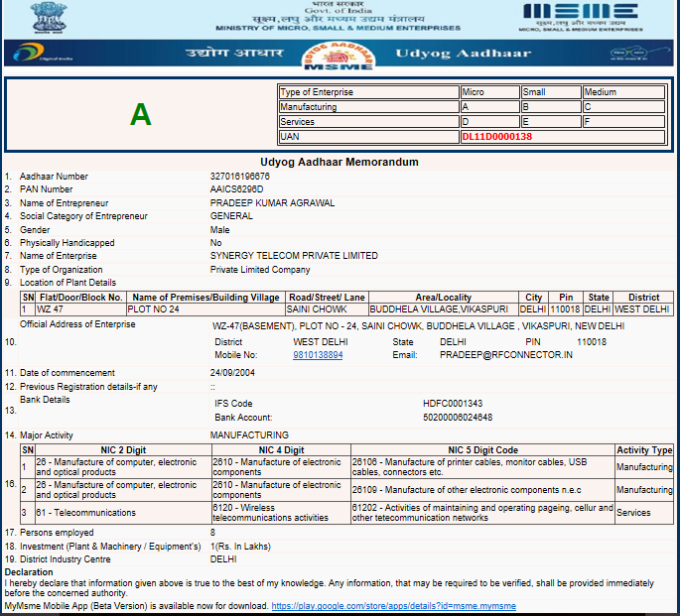The image size is (680, 616).
Task: Click the 110018 pin cell in plant table
Action: click(566, 309)
